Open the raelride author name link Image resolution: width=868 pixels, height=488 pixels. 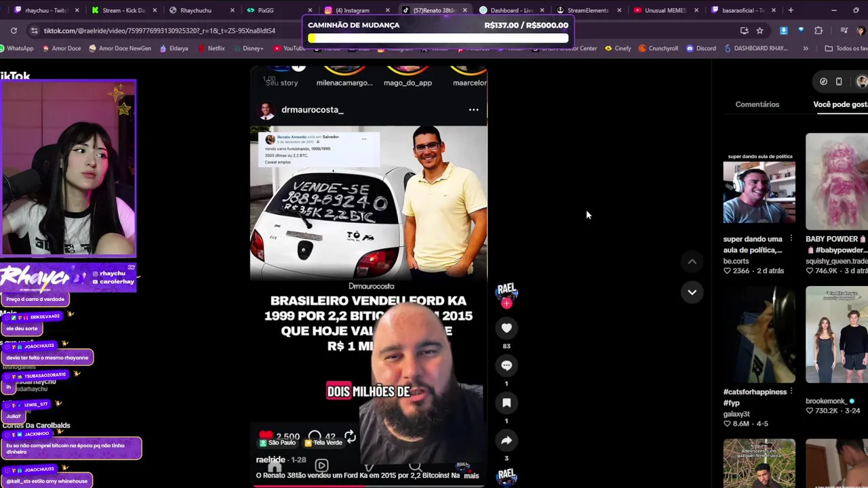271,460
